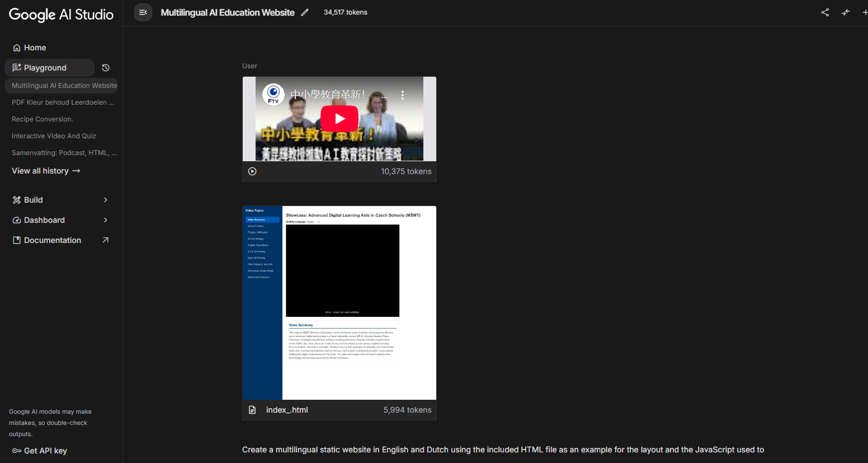Image resolution: width=868 pixels, height=463 pixels.
Task: Select Playground in sidebar
Action: point(45,68)
